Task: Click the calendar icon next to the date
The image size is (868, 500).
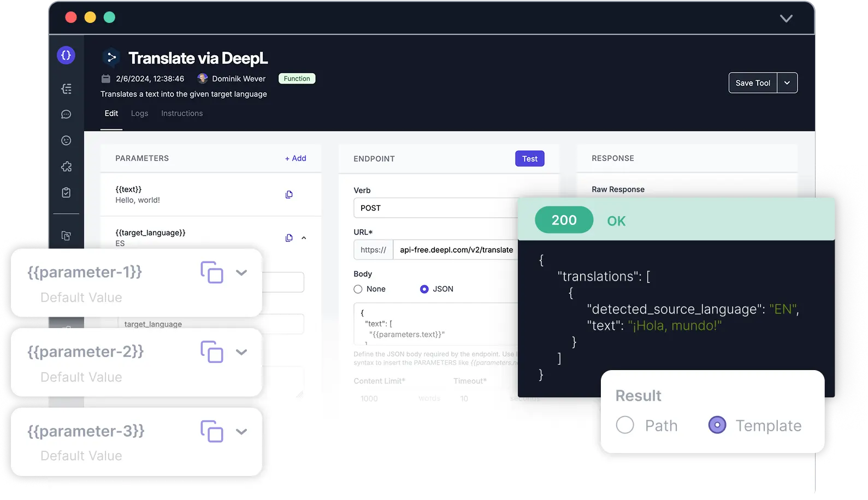Action: tap(106, 79)
